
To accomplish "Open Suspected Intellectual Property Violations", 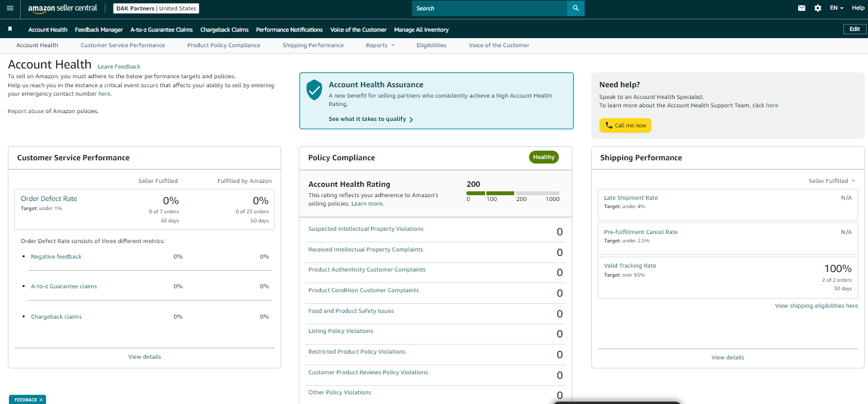I will [366, 229].
